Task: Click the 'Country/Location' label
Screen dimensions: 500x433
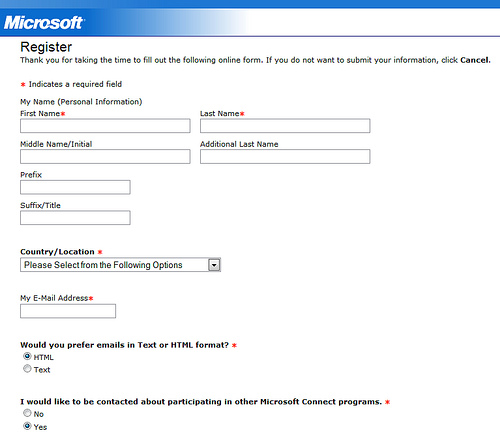Action: pos(57,252)
